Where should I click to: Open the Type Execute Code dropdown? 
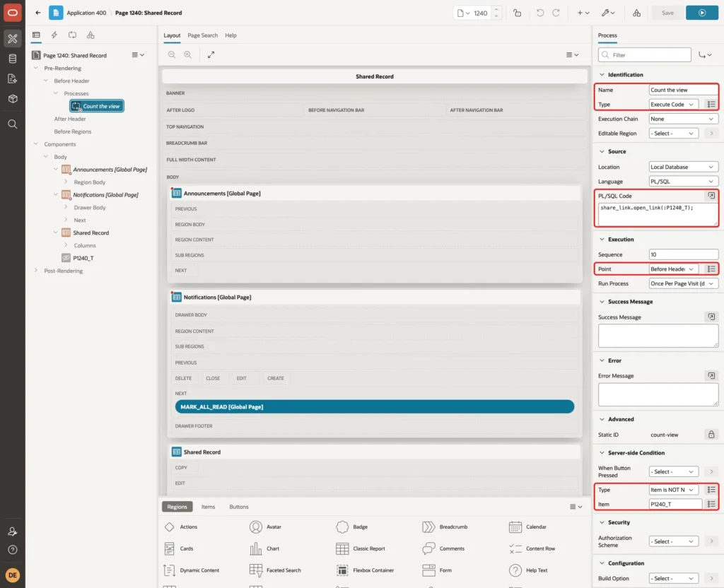(x=673, y=105)
